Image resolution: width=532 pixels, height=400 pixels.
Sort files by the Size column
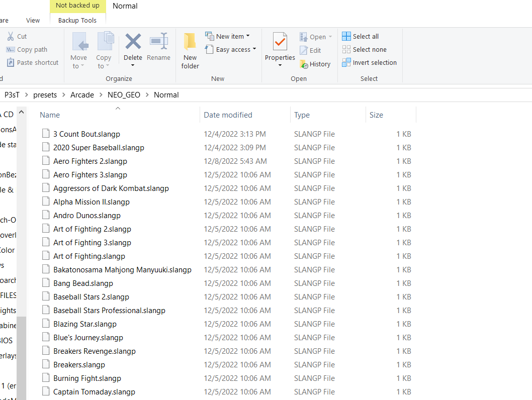[376, 115]
